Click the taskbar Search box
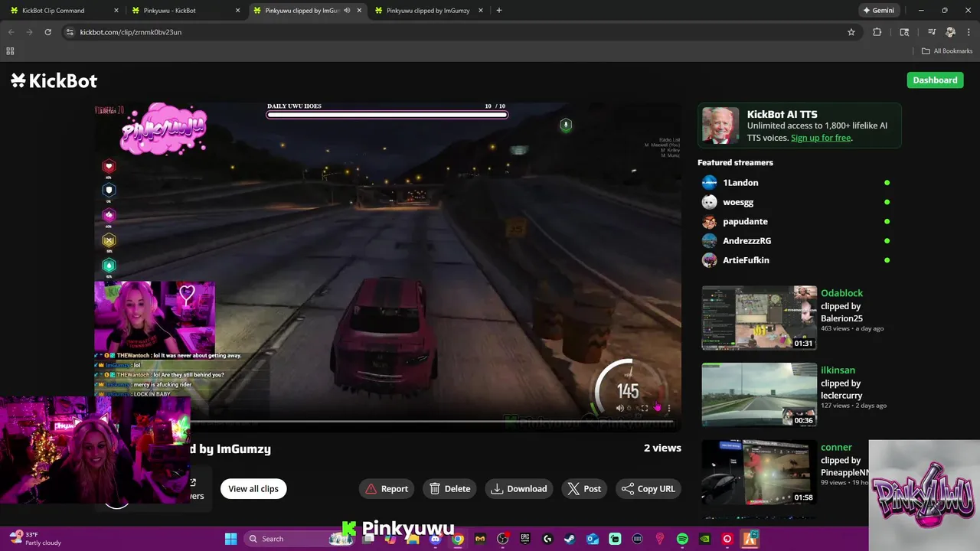 [300, 539]
